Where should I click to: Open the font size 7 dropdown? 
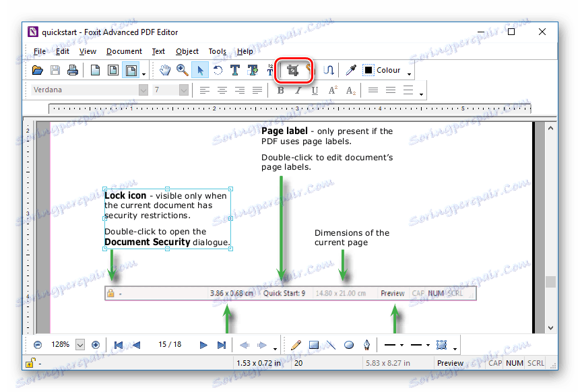point(183,90)
